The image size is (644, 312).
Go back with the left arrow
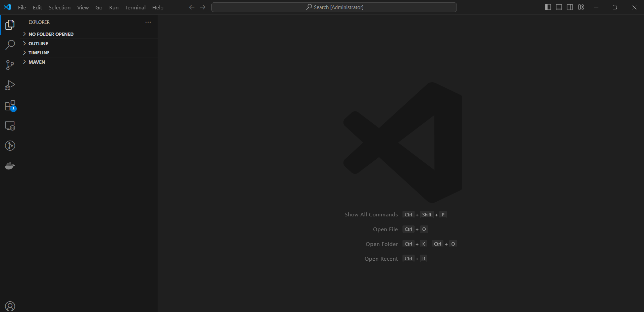(192, 7)
